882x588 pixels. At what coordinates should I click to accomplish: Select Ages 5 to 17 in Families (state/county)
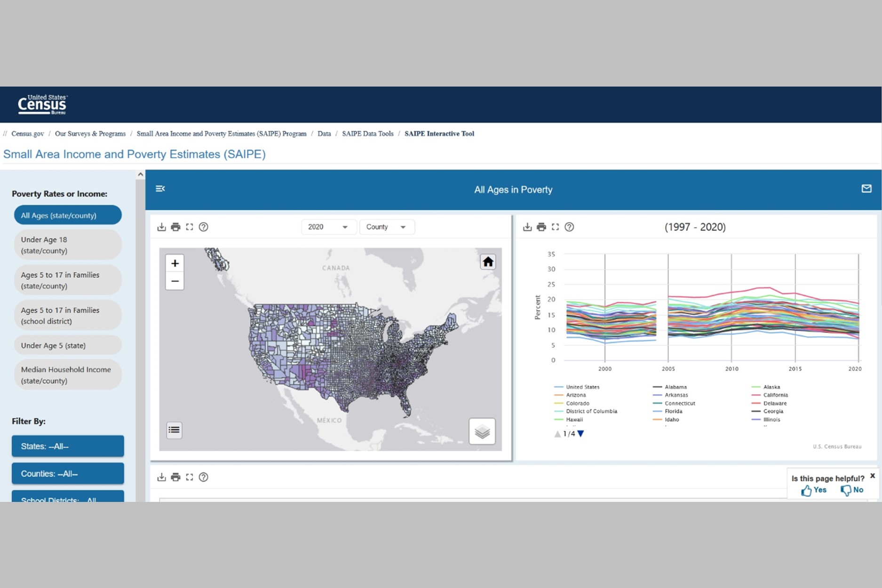click(68, 280)
